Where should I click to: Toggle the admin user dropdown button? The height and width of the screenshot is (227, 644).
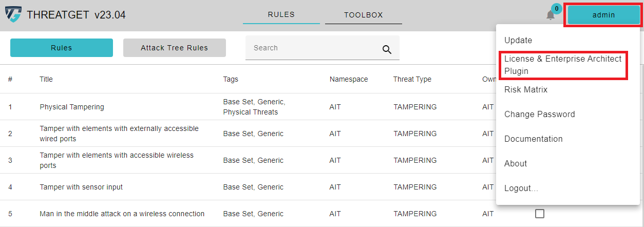point(603,15)
